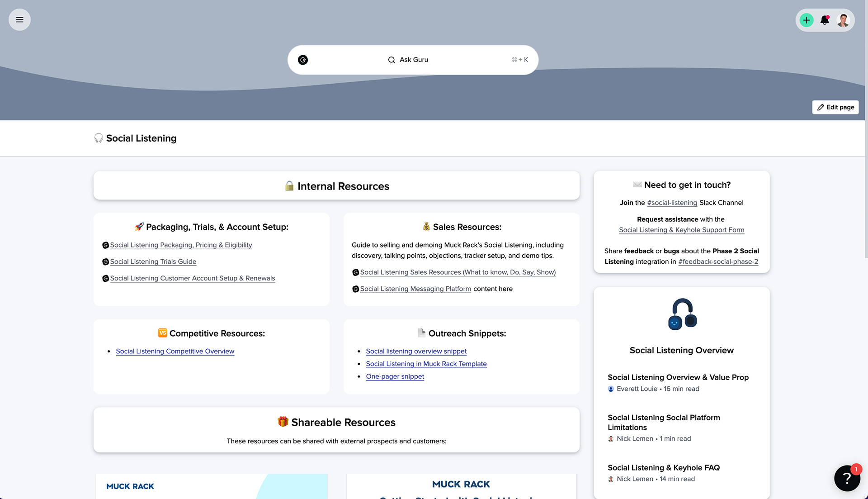Image resolution: width=868 pixels, height=499 pixels.
Task: Click the Edit page button
Action: tap(835, 107)
